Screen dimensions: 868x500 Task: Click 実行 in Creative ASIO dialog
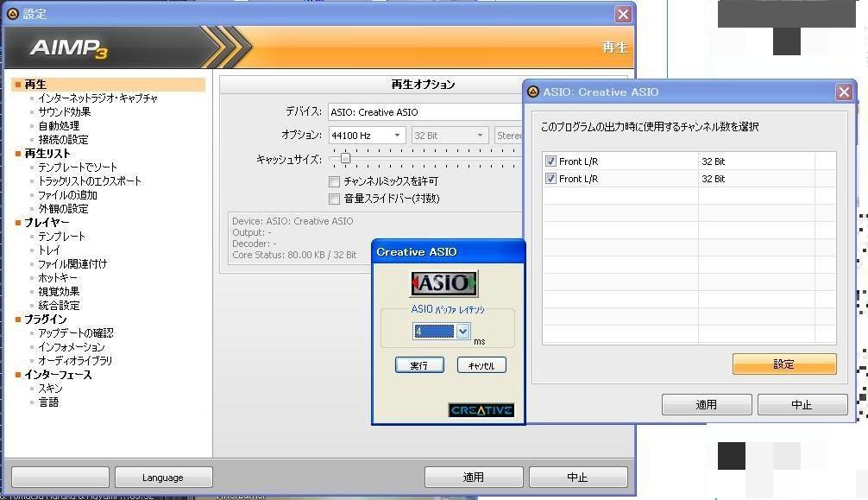(x=419, y=365)
